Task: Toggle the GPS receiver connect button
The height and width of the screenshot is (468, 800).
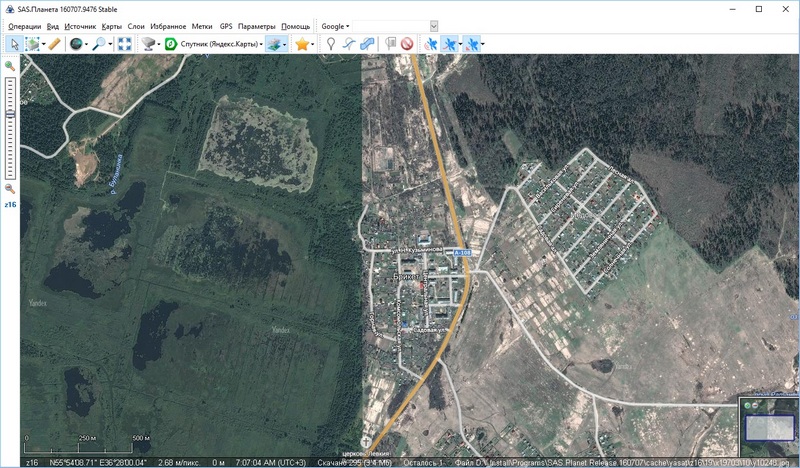Action: pyautogui.click(x=431, y=44)
